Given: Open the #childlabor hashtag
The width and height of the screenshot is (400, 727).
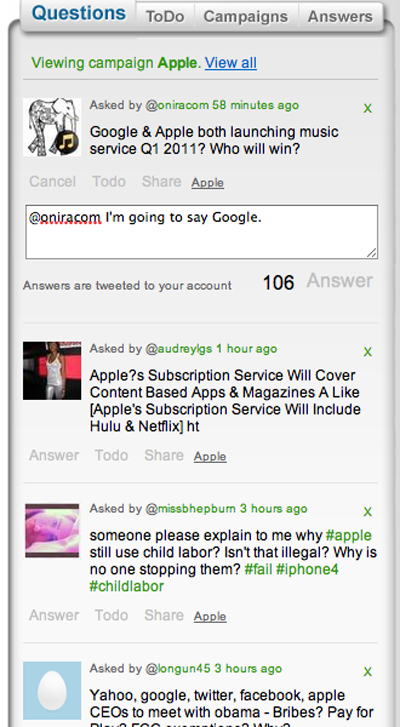Looking at the screenshot, I should pyautogui.click(x=127, y=586).
